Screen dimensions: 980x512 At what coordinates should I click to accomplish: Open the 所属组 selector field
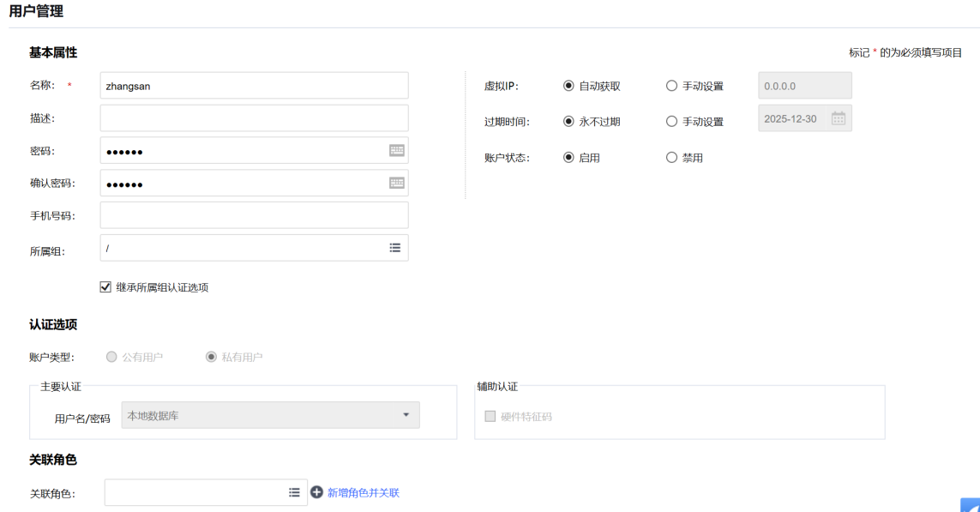(244, 248)
